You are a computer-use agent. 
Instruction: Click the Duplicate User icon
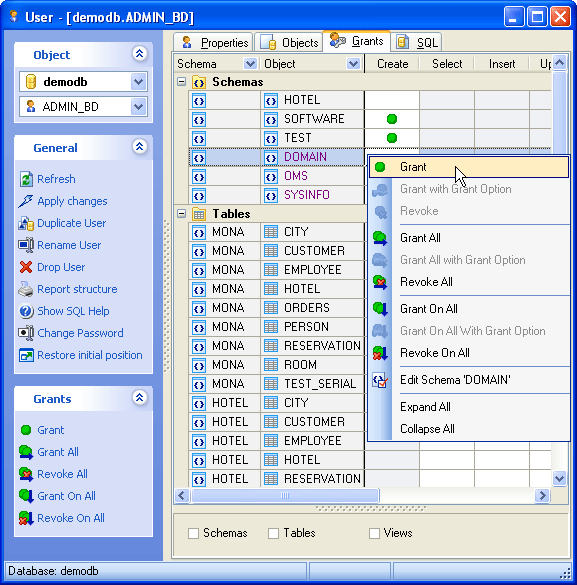coord(26,223)
